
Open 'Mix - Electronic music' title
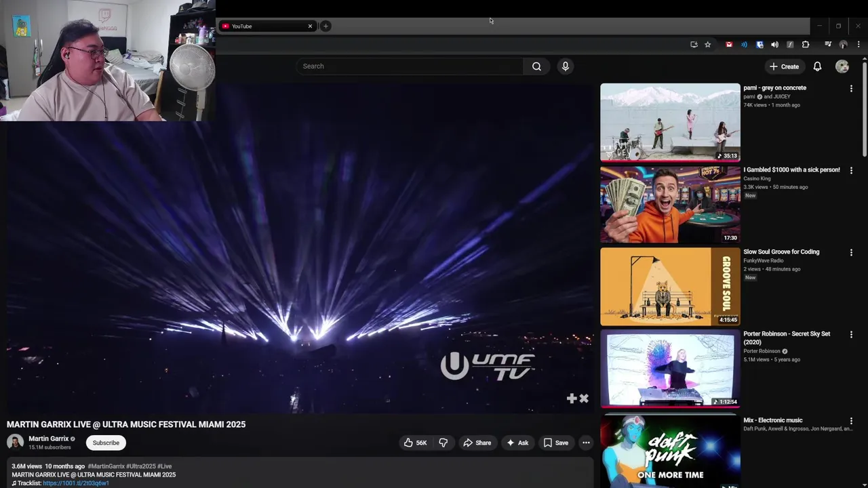coord(772,421)
